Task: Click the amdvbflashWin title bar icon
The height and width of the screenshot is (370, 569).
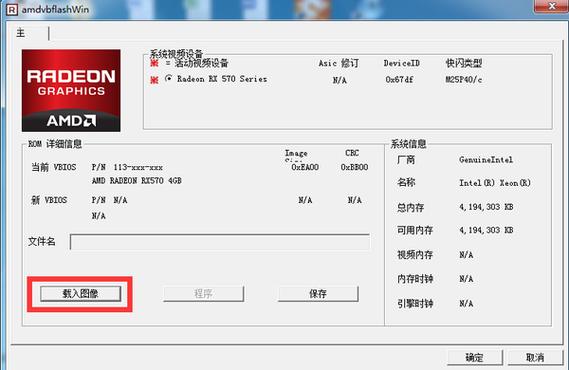Action: click(12, 9)
